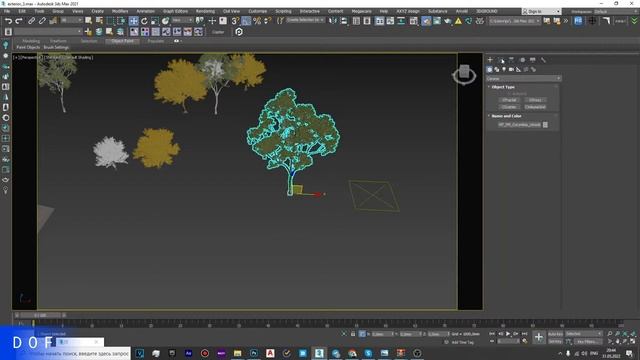Click the CScatter object type button
This screenshot has width=640, height=360.
(509, 107)
